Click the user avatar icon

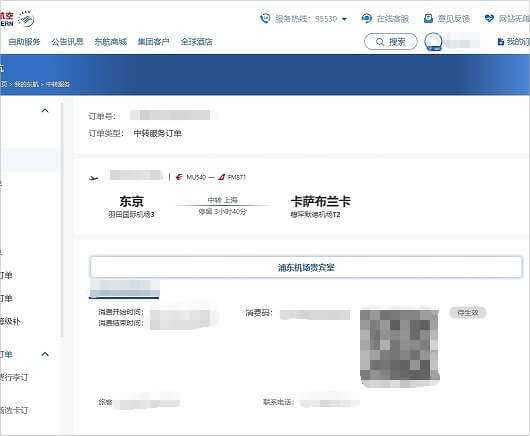(x=433, y=42)
